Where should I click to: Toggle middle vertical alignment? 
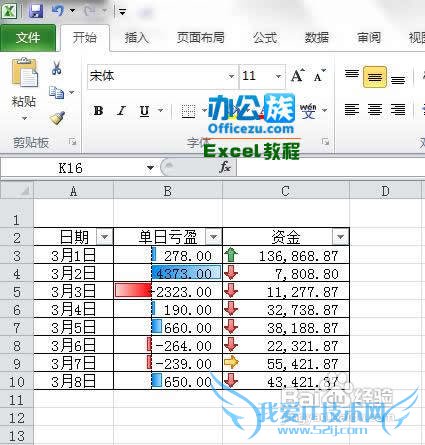(375, 77)
